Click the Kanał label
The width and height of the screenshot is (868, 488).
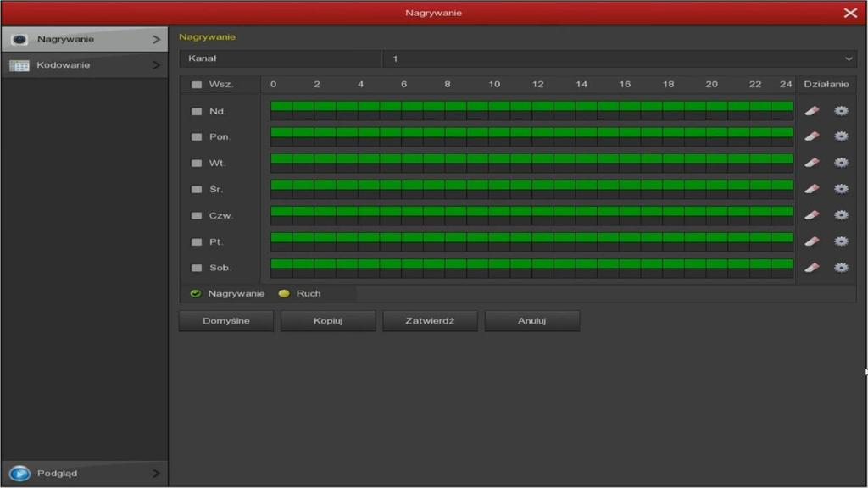[x=202, y=58]
